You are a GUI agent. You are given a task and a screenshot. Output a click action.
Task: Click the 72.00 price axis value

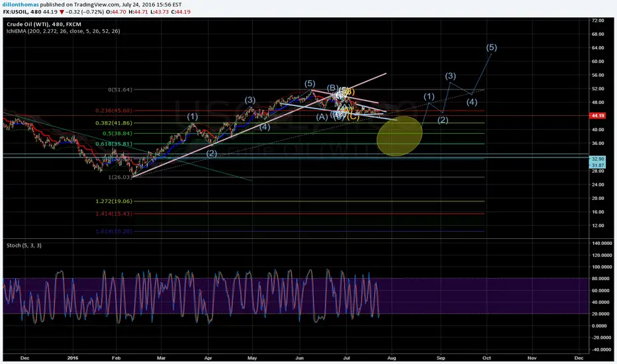coord(598,21)
